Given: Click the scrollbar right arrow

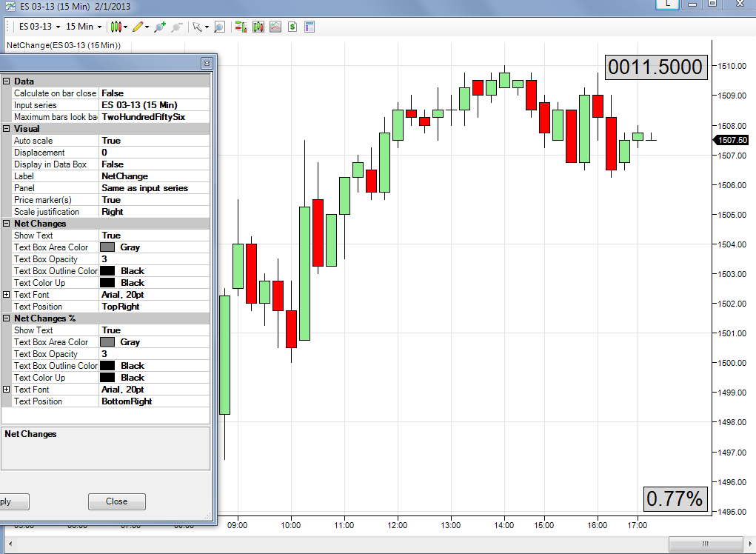Looking at the screenshot, I should pos(750,544).
